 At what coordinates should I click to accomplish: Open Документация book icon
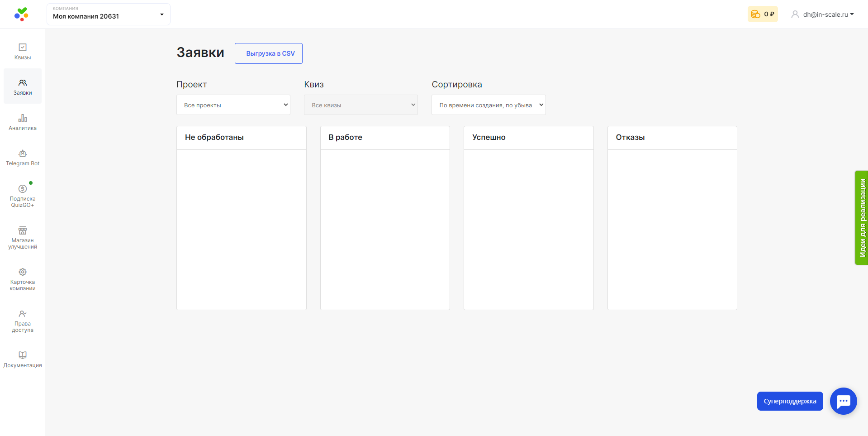pos(23,355)
